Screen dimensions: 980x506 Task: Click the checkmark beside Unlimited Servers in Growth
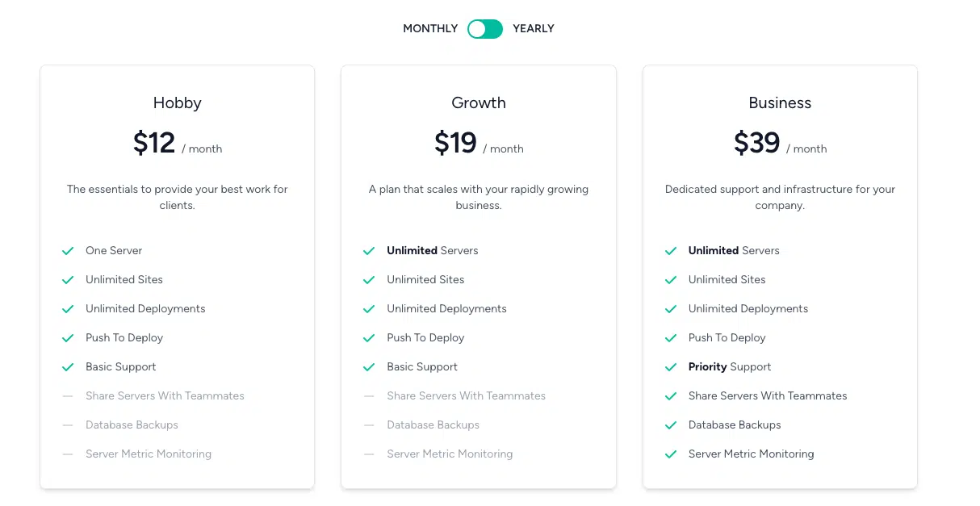click(x=370, y=250)
